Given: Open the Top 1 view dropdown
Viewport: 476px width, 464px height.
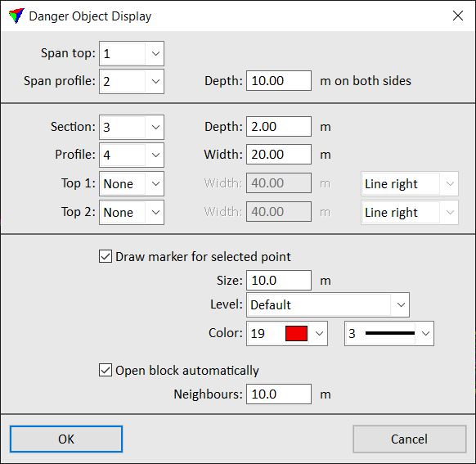Looking at the screenshot, I should (132, 183).
